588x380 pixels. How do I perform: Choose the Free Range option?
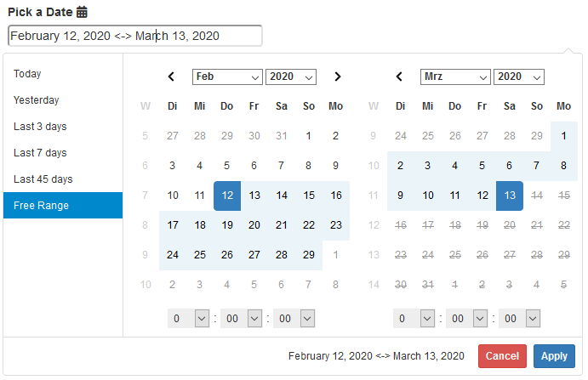pos(41,206)
